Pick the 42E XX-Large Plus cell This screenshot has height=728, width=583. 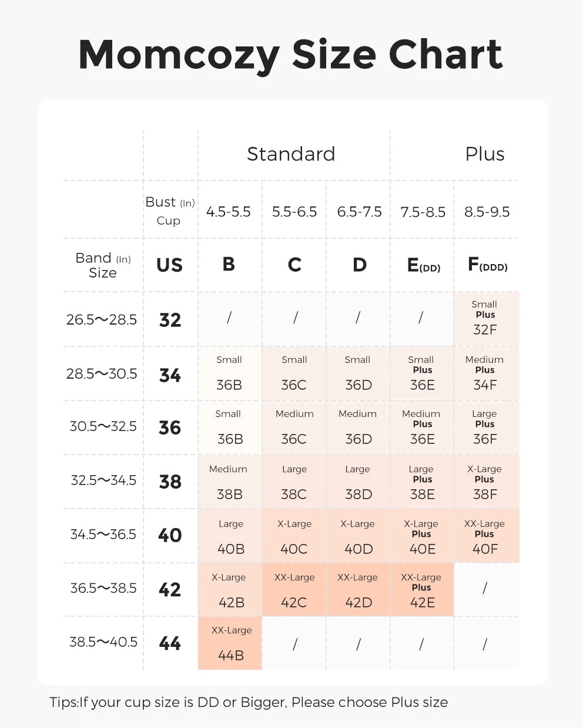[x=422, y=590]
